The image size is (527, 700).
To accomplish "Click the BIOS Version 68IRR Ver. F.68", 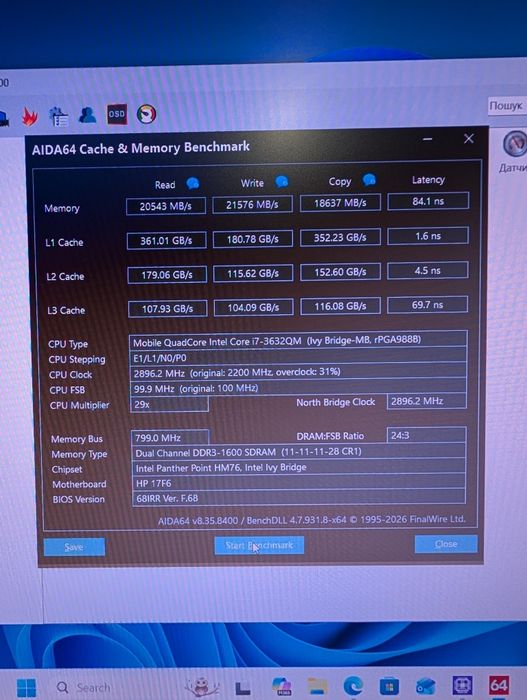I will point(299,498).
